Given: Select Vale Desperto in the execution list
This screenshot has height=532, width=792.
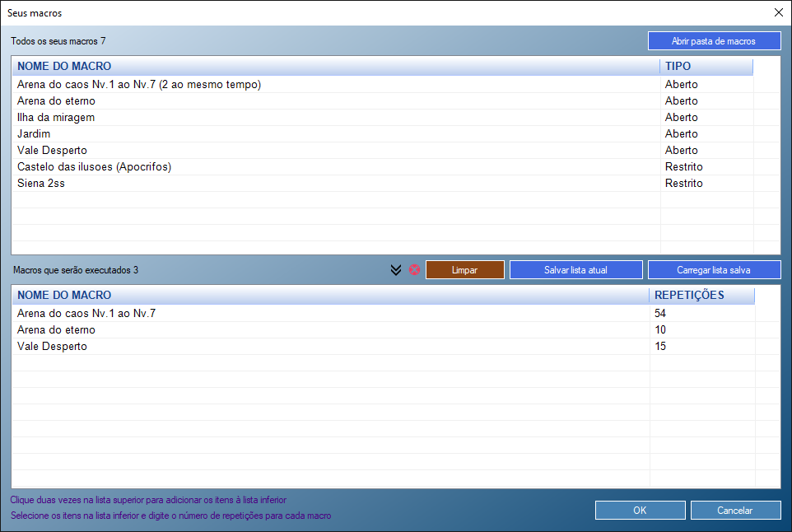Looking at the screenshot, I should [x=52, y=347].
